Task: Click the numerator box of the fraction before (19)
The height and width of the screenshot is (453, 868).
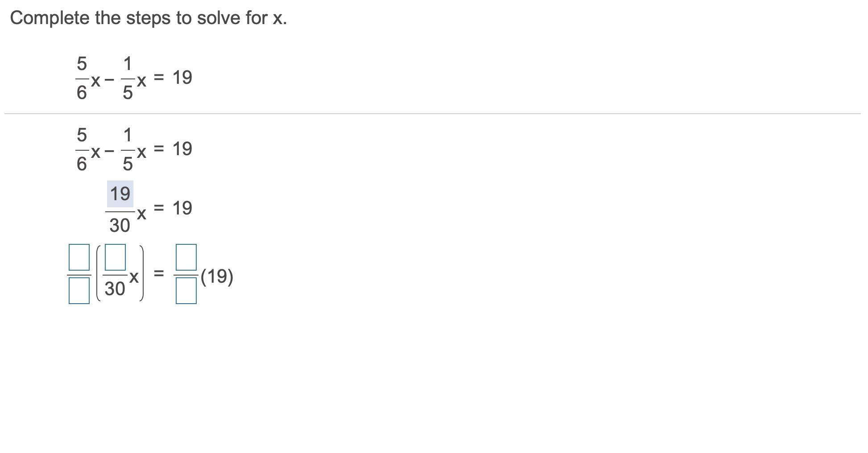Action: coord(186,257)
